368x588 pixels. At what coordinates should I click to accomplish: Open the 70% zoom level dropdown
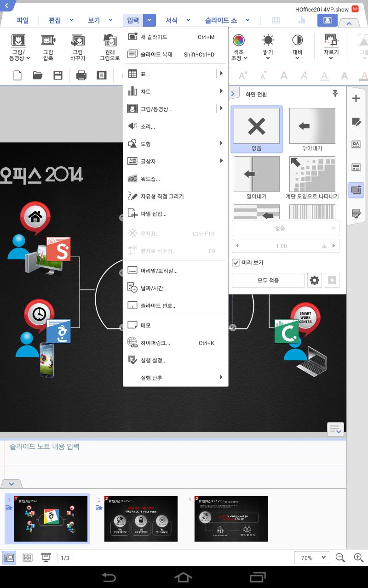312,557
